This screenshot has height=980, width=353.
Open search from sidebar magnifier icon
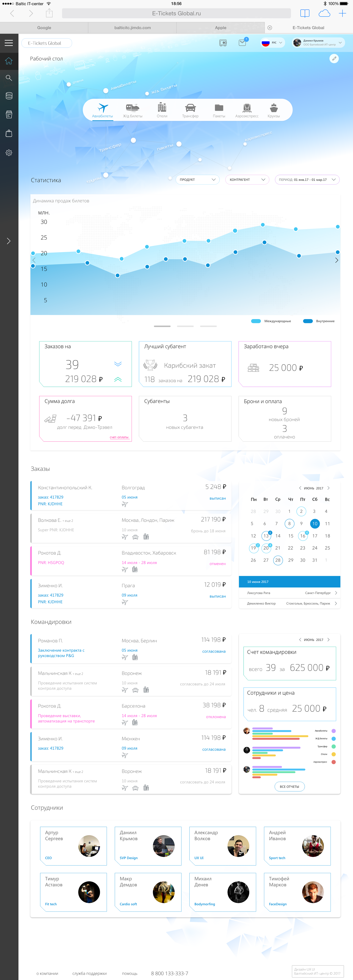click(9, 78)
